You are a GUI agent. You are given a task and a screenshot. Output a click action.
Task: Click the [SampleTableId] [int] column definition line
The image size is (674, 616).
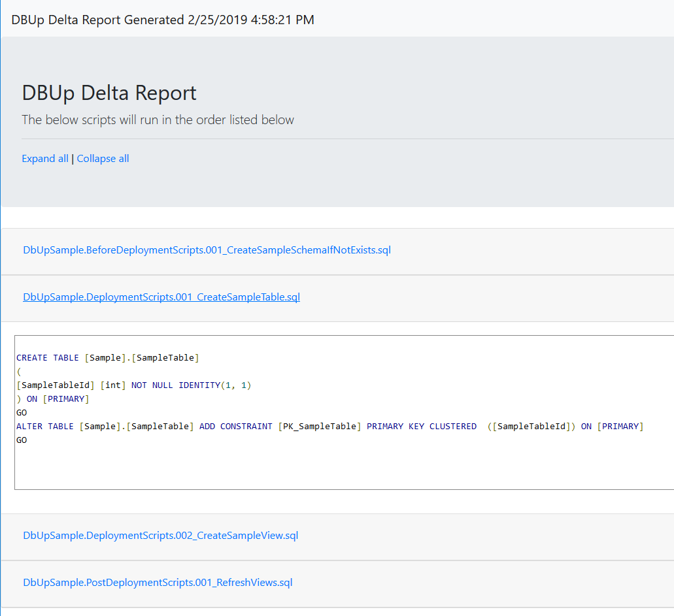tap(133, 385)
